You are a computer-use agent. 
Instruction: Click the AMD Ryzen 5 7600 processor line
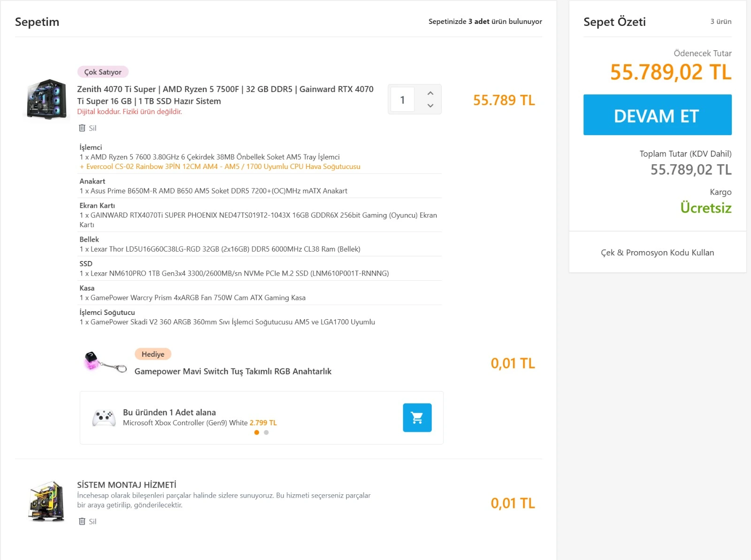[x=209, y=157]
